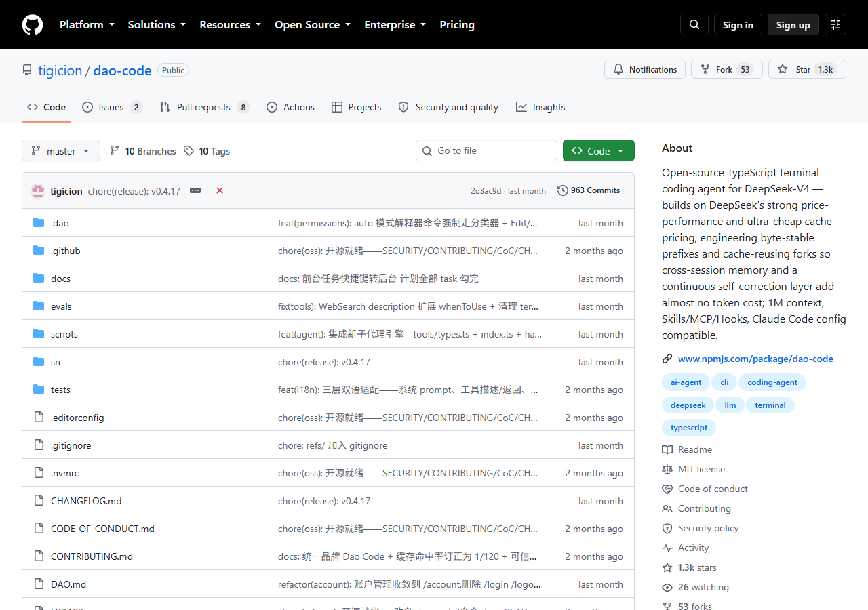Click the search magnifier icon in header

[694, 25]
